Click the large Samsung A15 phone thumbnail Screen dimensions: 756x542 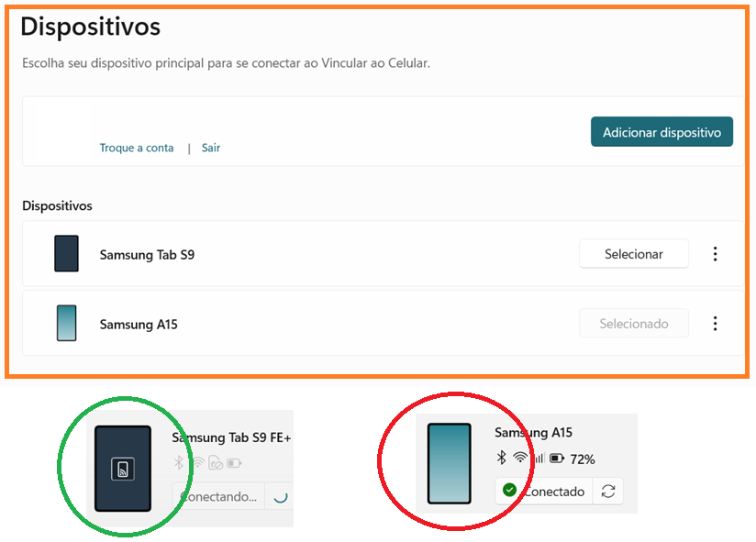[450, 463]
